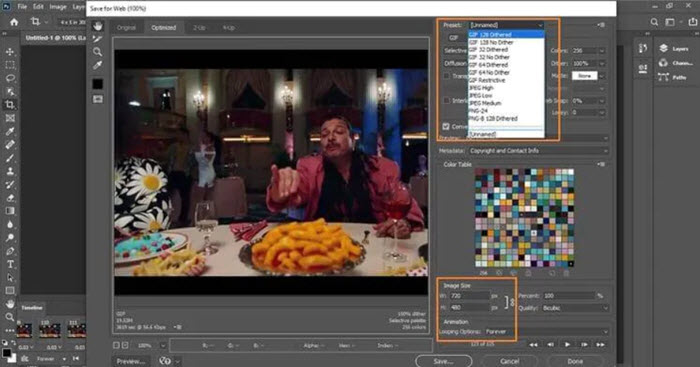The height and width of the screenshot is (367, 700).
Task: Select the Eraser tool
Action: (10, 198)
